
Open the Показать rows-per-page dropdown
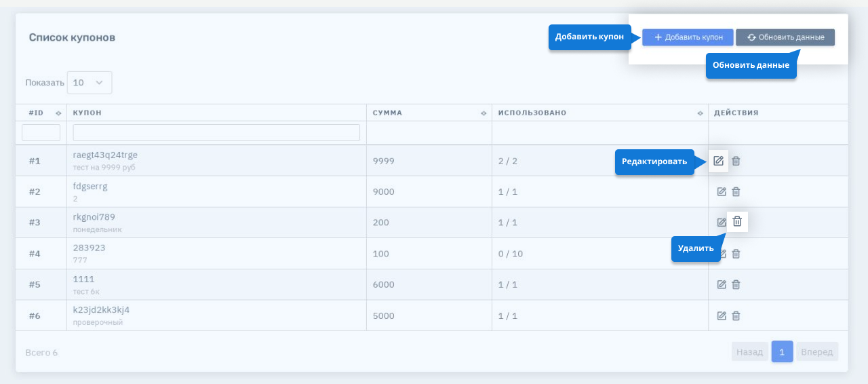(x=89, y=83)
